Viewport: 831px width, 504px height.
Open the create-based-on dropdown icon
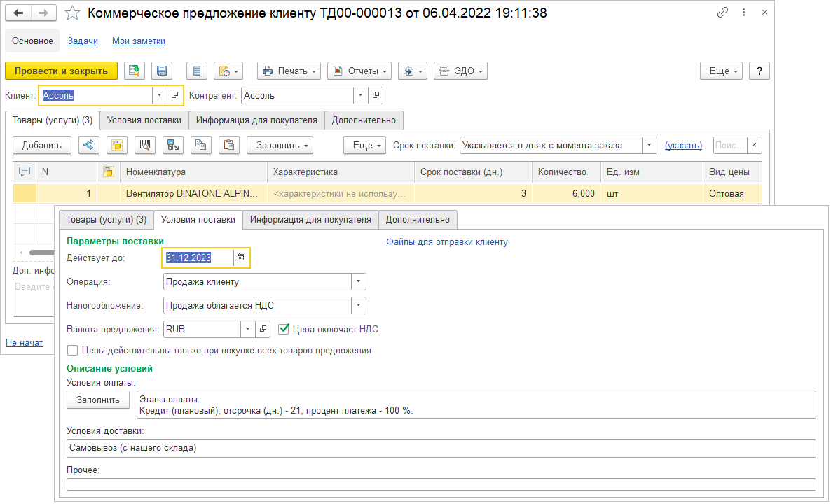point(228,71)
